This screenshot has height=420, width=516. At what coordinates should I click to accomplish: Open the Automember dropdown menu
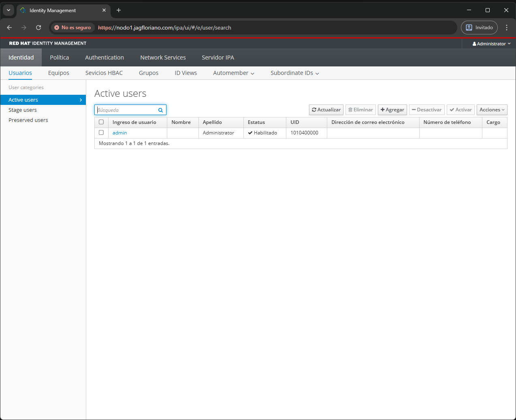(x=233, y=73)
